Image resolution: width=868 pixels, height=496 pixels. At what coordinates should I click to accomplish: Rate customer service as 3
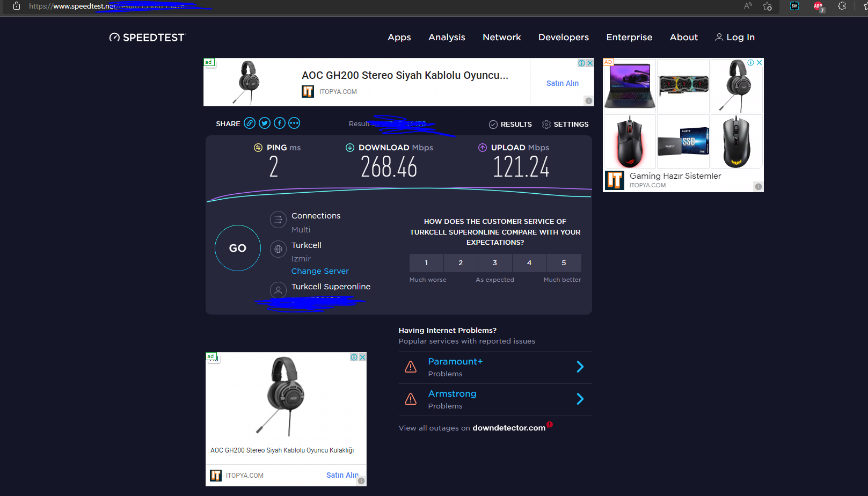pyautogui.click(x=495, y=263)
